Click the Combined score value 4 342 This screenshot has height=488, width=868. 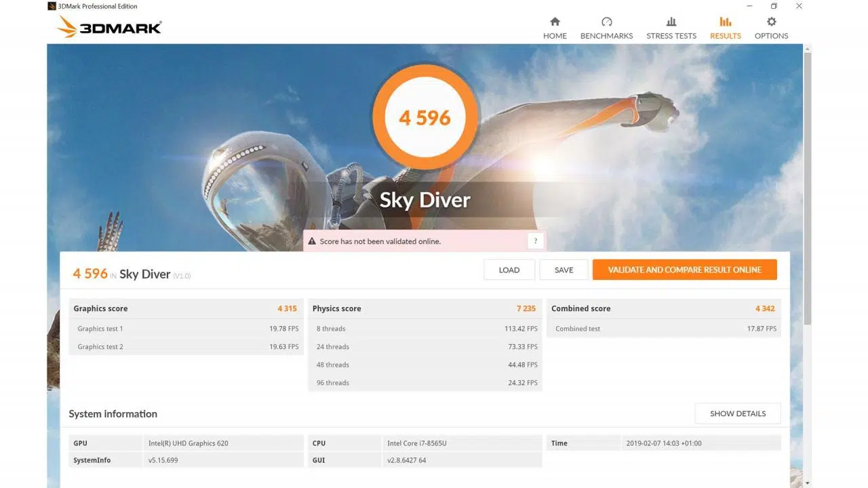(765, 308)
